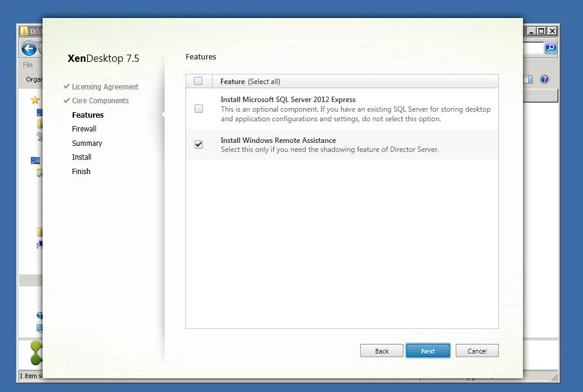Click XenDesktop 7.5 title text

coord(103,58)
